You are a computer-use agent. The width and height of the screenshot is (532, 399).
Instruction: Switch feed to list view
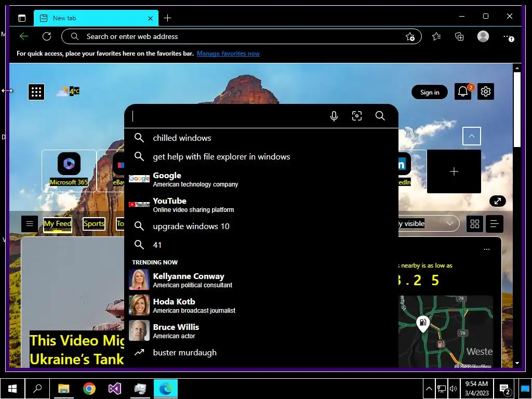point(495,223)
